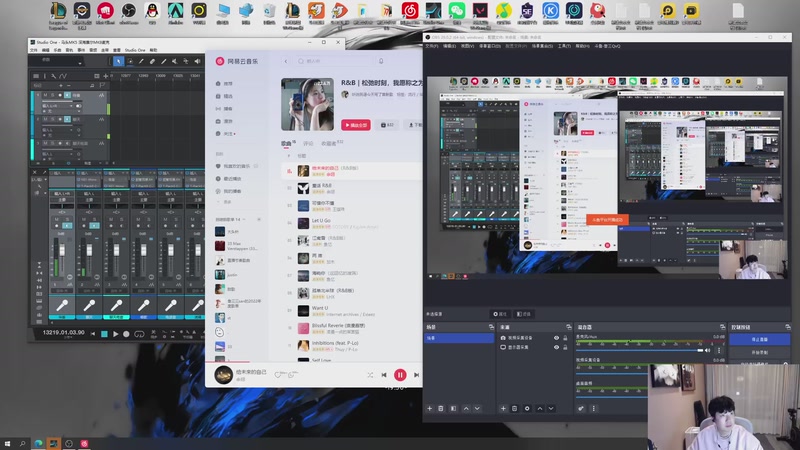This screenshot has width=800, height=450.
Task: Play the song 'Let U Go'
Action: pos(321,220)
